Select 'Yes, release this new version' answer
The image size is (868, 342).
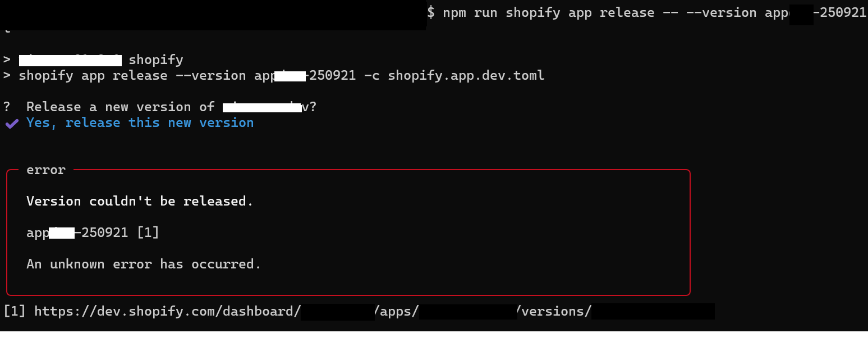140,122
